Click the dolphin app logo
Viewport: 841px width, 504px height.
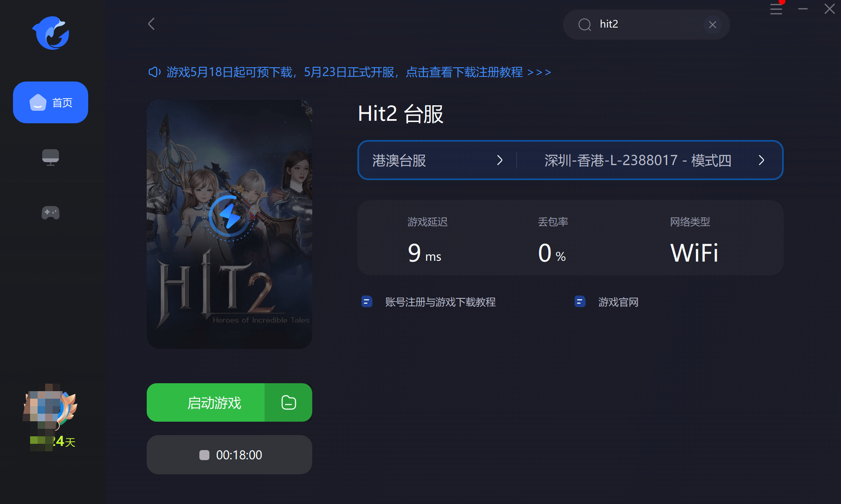51,33
